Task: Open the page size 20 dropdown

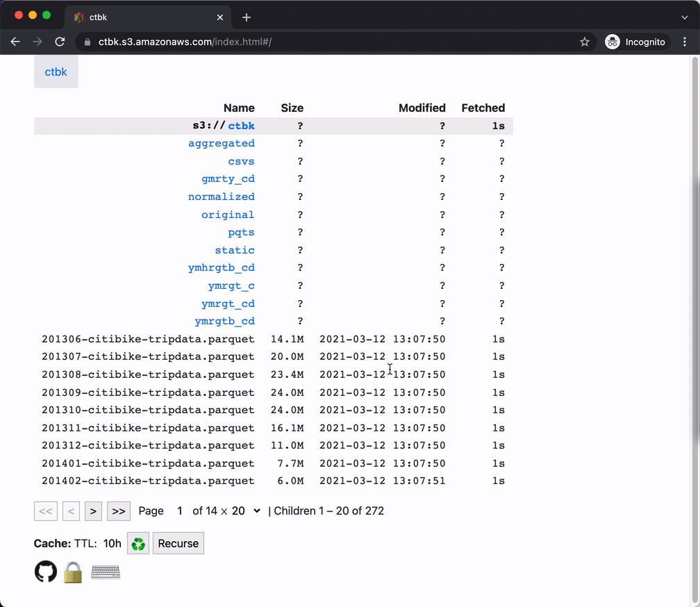Action: click(x=246, y=510)
